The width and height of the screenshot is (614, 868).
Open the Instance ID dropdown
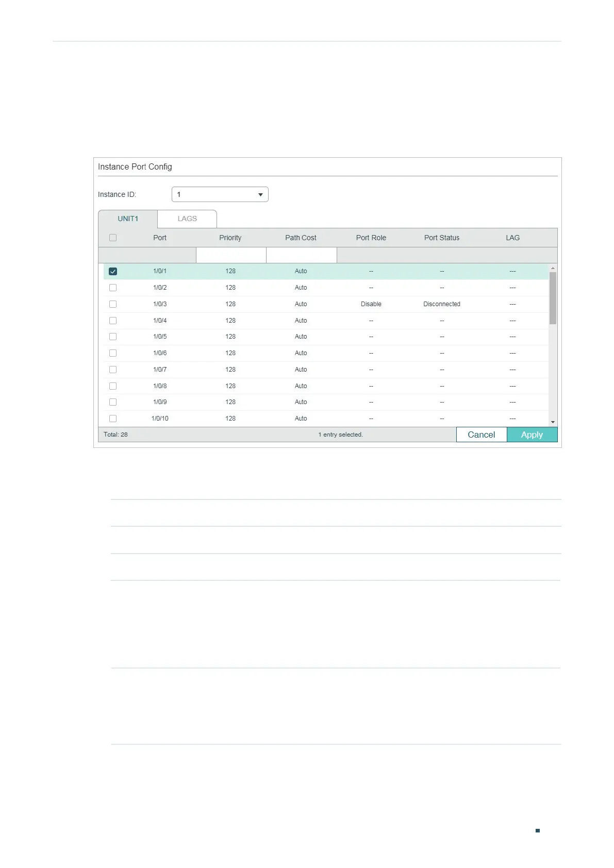click(220, 194)
